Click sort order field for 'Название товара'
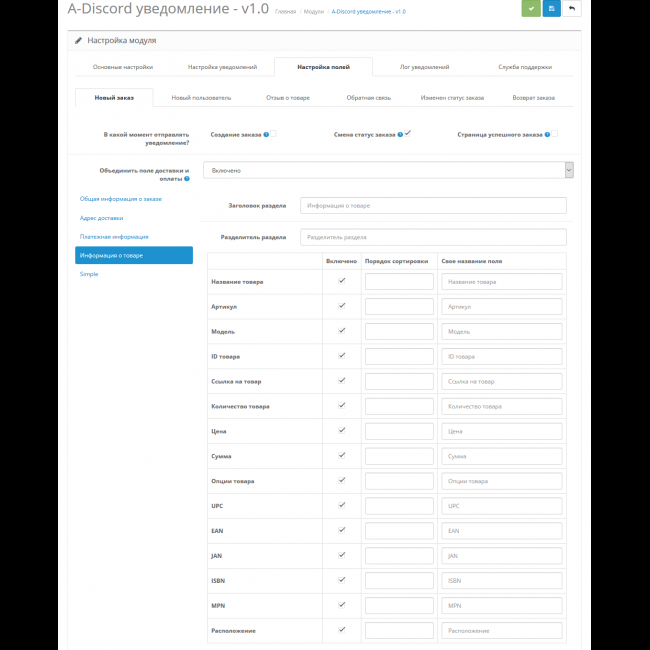Image resolution: width=650 pixels, height=650 pixels. click(x=399, y=282)
